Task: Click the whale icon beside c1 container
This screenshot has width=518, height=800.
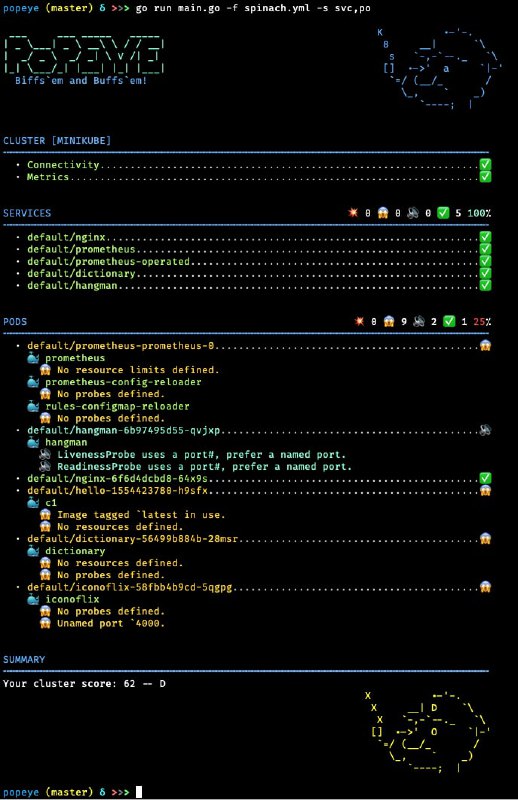Action: point(33,503)
